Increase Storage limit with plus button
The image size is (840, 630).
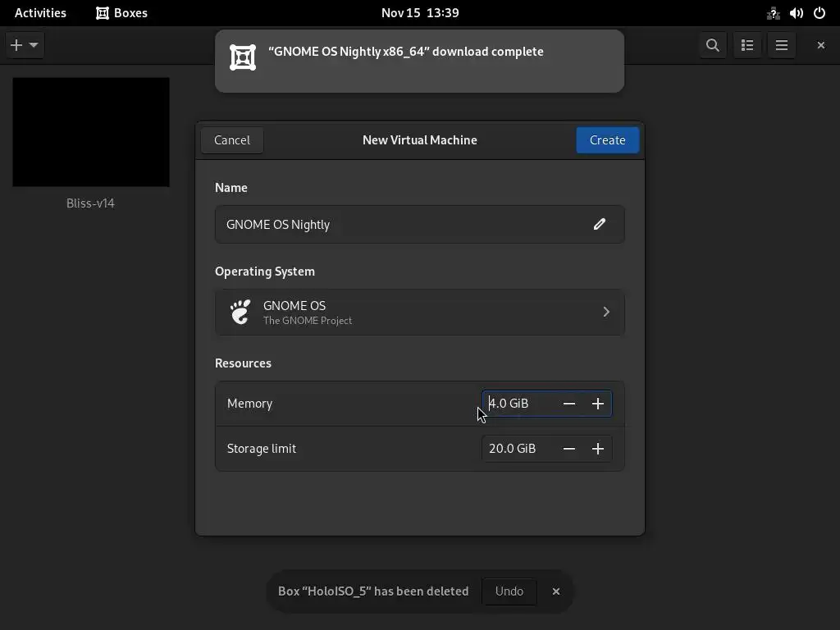point(598,449)
